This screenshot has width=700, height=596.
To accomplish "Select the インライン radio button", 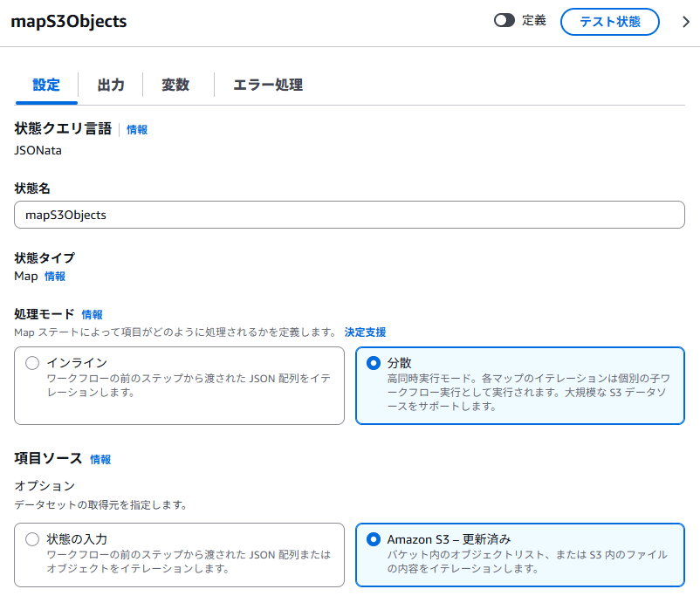I will [32, 363].
